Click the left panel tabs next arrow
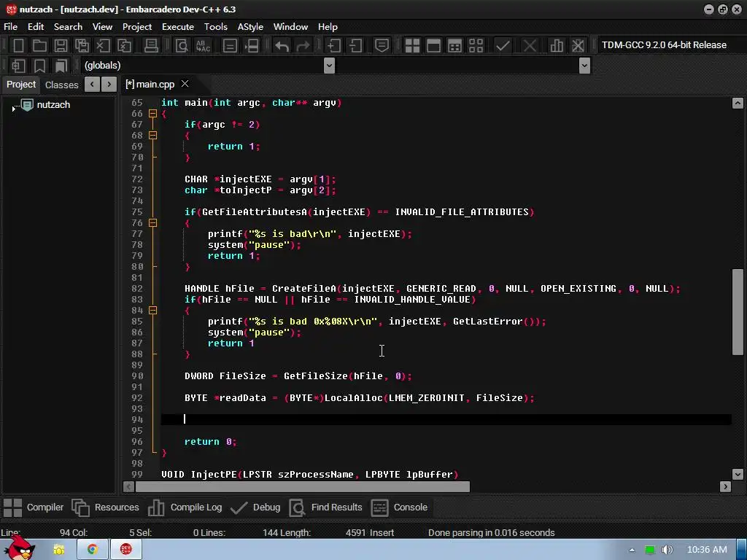747x560 pixels. [109, 85]
